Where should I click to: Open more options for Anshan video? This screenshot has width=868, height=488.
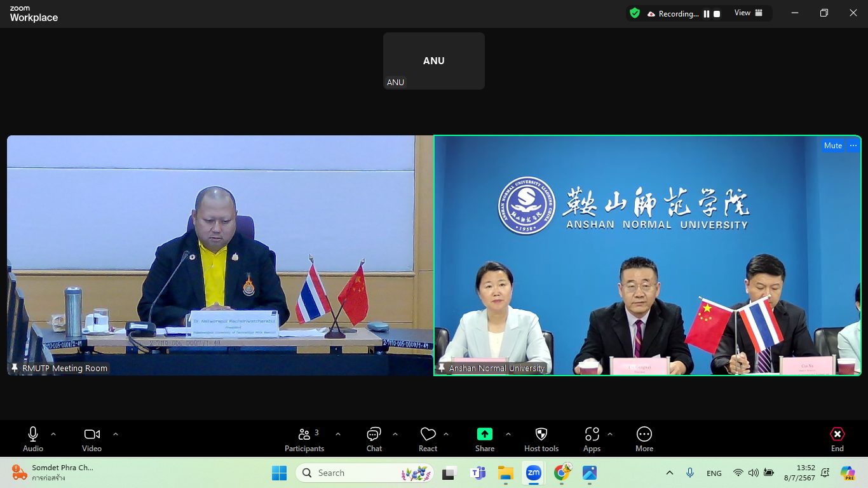(x=853, y=146)
